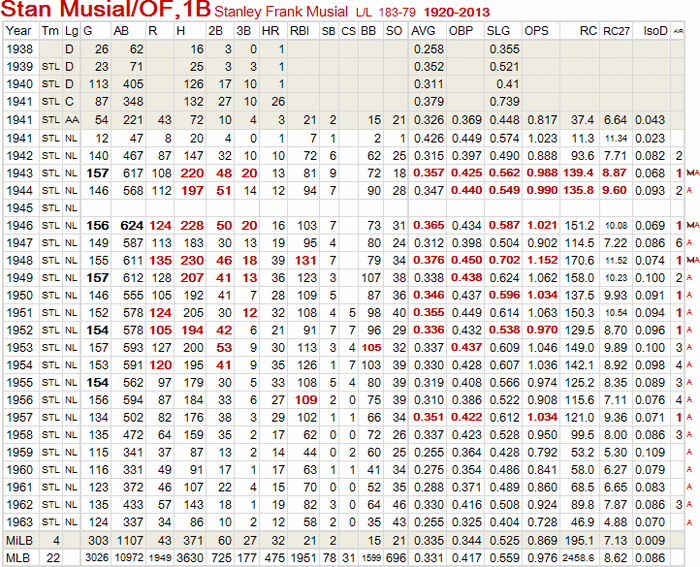Click the 1961 OBP value '0.371'
The image size is (700, 567).
click(x=467, y=487)
